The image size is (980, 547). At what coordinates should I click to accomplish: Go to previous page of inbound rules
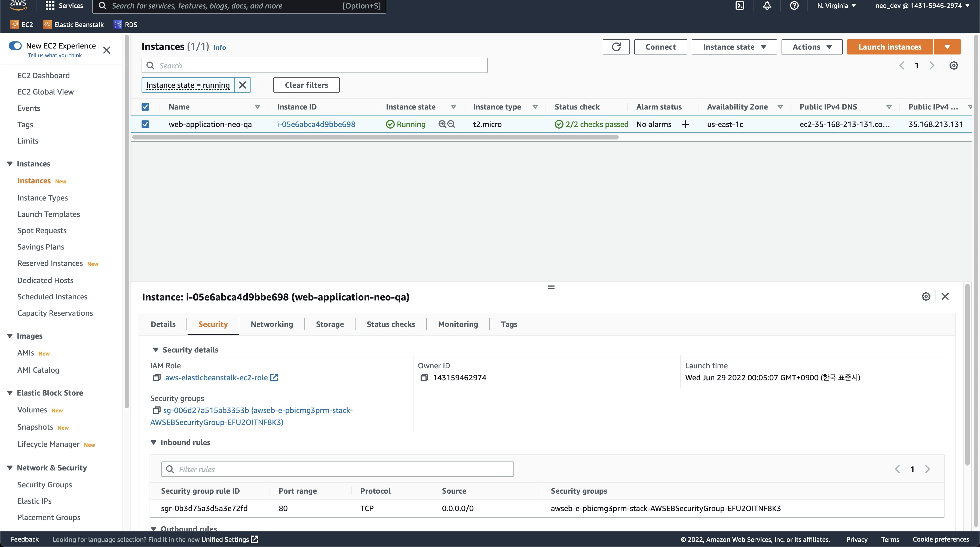point(898,469)
